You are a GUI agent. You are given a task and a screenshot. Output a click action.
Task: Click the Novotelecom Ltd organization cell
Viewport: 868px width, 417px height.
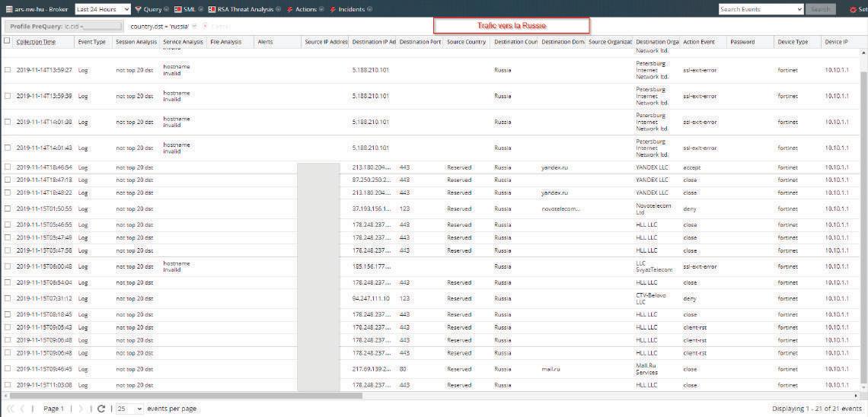click(x=654, y=209)
